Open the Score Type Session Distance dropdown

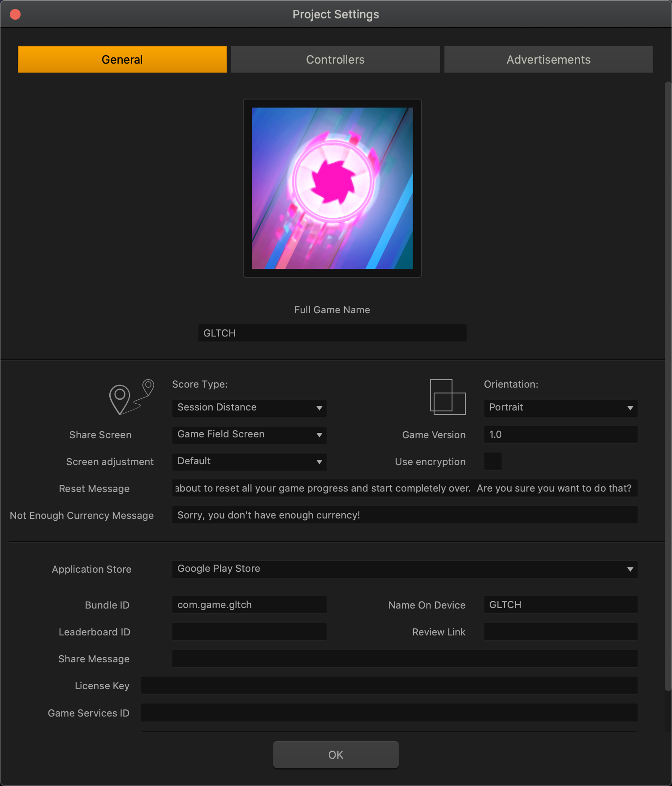tap(249, 408)
